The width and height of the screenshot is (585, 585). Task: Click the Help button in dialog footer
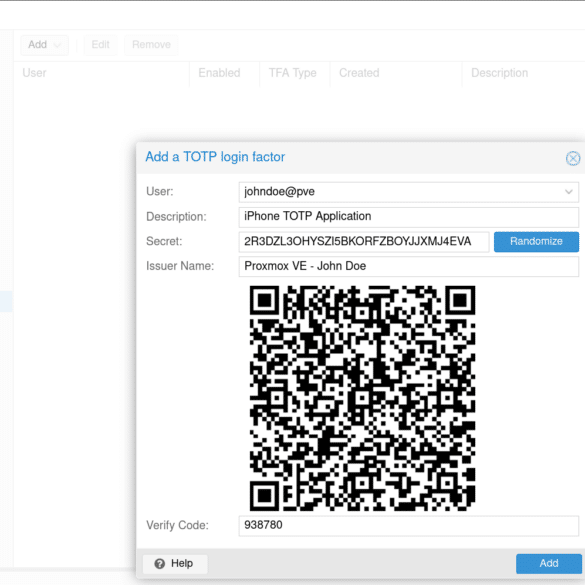pyautogui.click(x=175, y=563)
